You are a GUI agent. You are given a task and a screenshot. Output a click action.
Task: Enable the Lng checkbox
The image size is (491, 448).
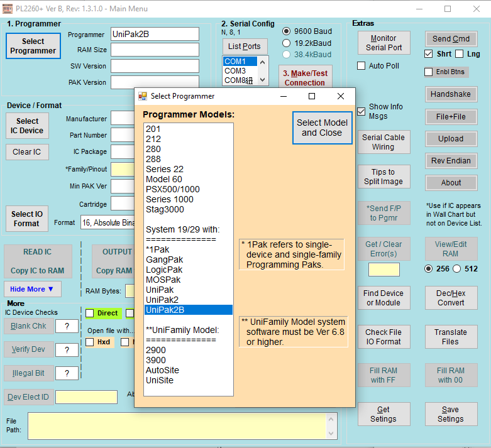[x=460, y=54]
